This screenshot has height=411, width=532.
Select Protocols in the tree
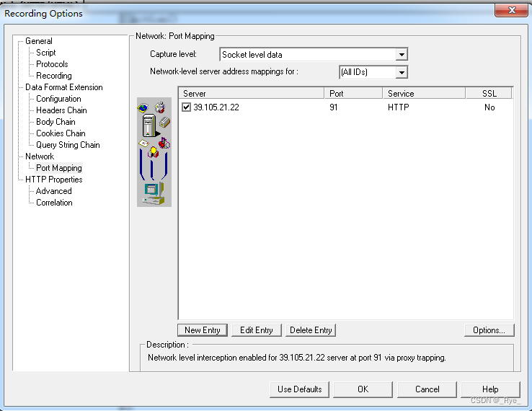(52, 64)
